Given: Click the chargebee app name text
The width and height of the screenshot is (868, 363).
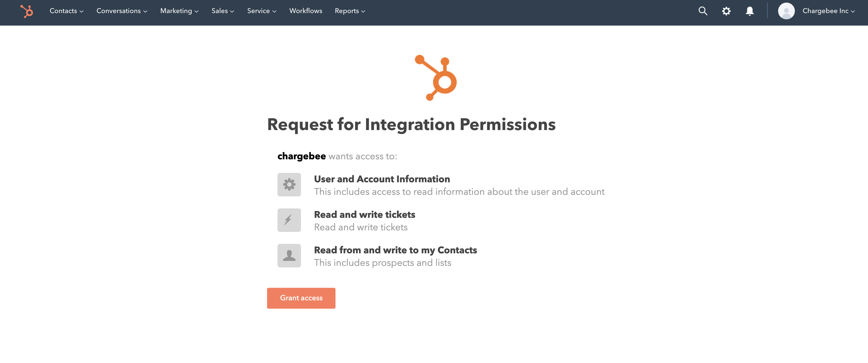Looking at the screenshot, I should click(x=301, y=156).
